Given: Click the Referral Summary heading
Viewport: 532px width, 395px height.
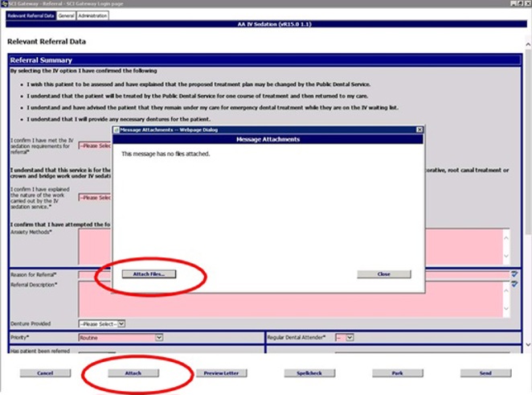Looking at the screenshot, I should tap(41, 60).
